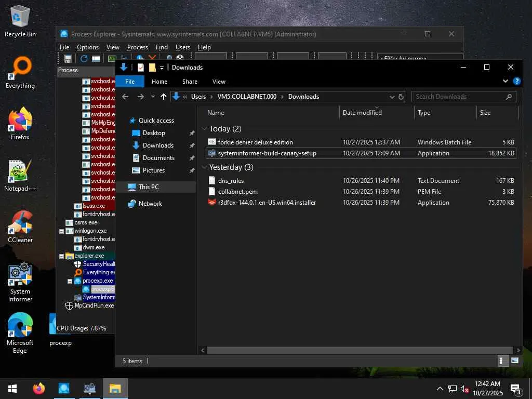This screenshot has height=399, width=532.
Task: Open the CCleaner desktop shortcut
Action: click(x=20, y=227)
